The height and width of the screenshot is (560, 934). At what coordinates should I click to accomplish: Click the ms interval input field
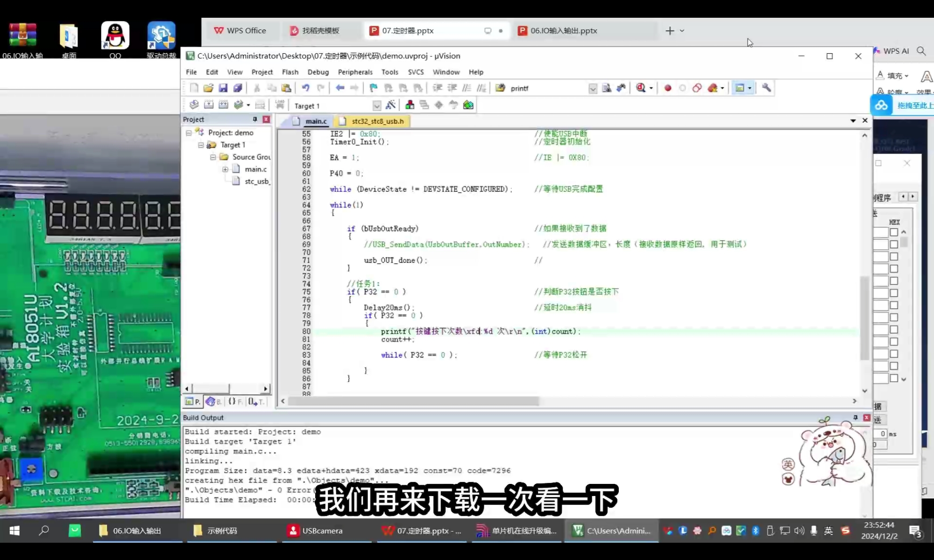(x=880, y=434)
